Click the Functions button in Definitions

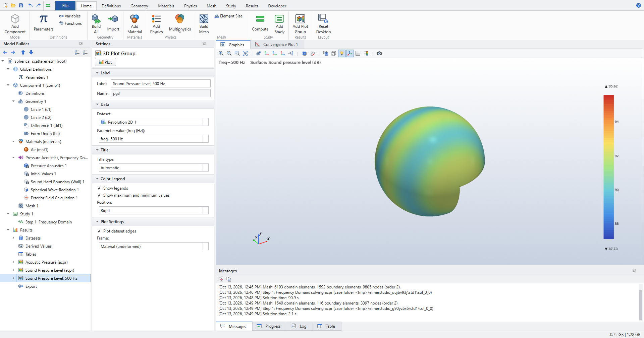click(x=70, y=23)
